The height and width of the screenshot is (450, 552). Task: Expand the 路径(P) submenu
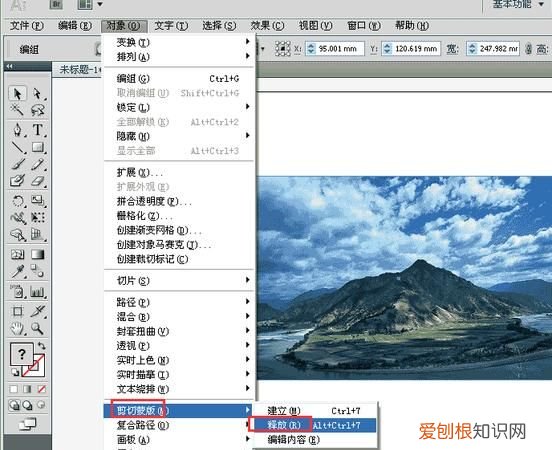point(179,302)
